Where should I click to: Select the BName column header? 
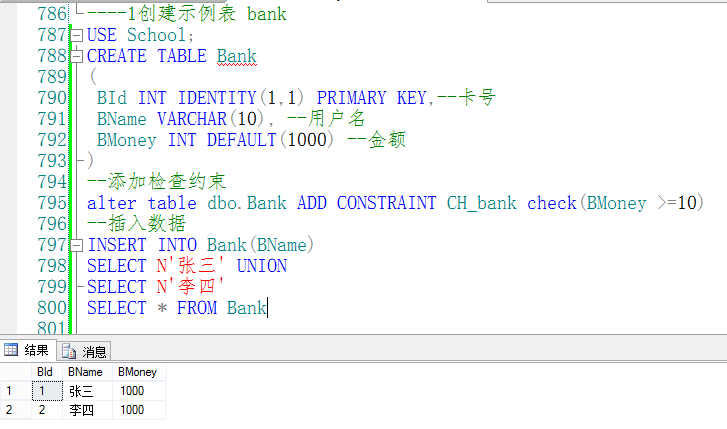tap(86, 372)
